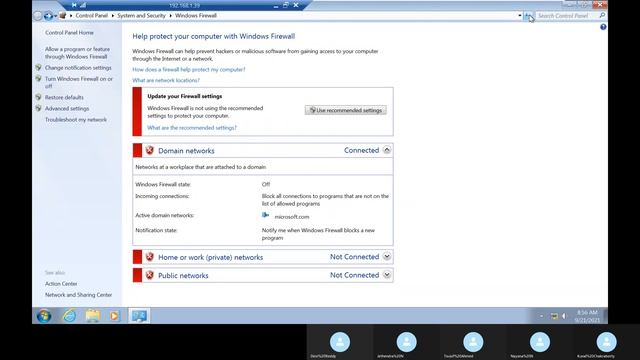
Task: Click shield icon beside Restore defaults
Action: [38, 97]
